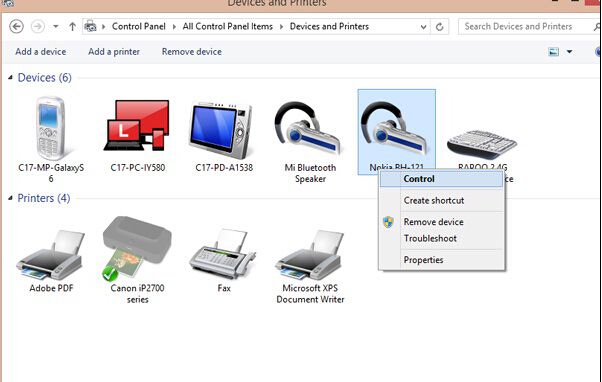The width and height of the screenshot is (602, 382).
Task: Click the Printers (4) group header
Action: click(x=44, y=198)
